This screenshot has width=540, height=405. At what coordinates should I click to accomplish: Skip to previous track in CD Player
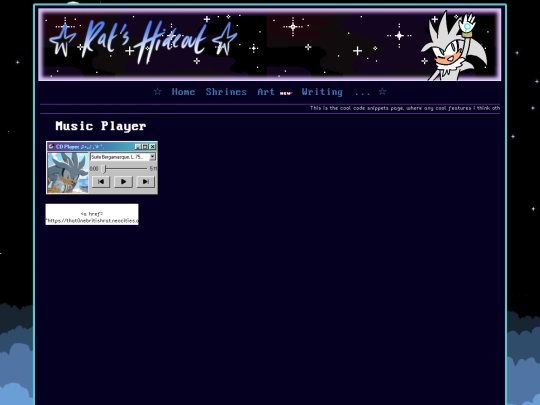pos(101,181)
